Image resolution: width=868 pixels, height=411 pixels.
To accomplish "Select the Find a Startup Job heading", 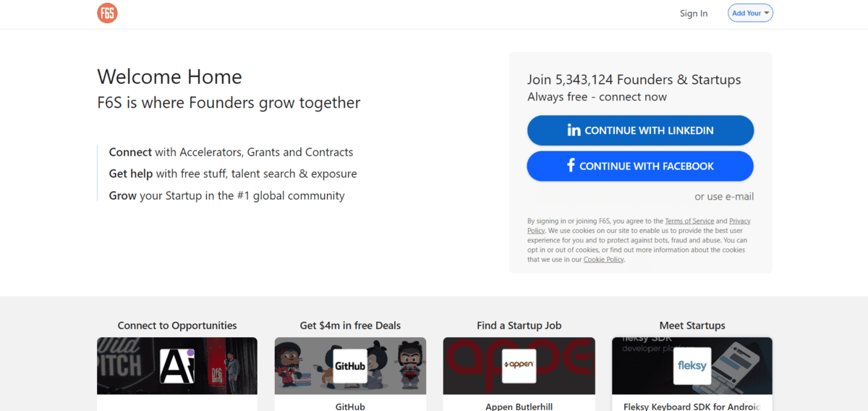I will (519, 326).
